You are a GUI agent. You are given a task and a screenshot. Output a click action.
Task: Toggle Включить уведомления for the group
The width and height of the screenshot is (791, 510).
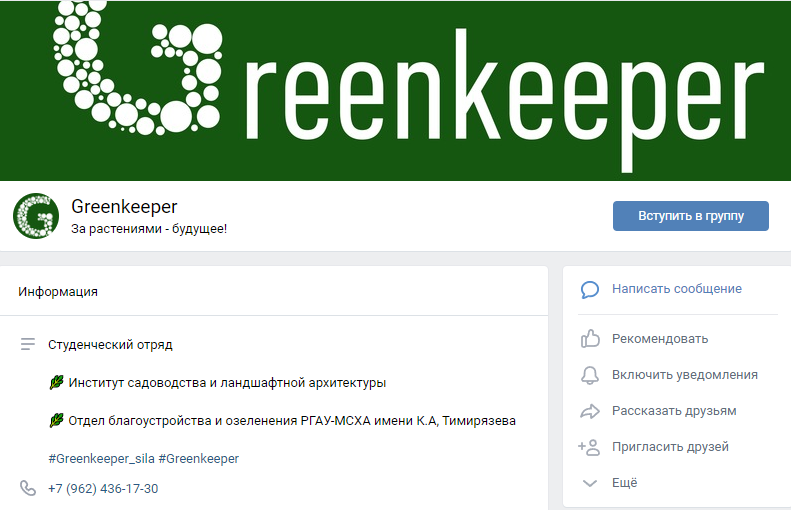pyautogui.click(x=685, y=375)
